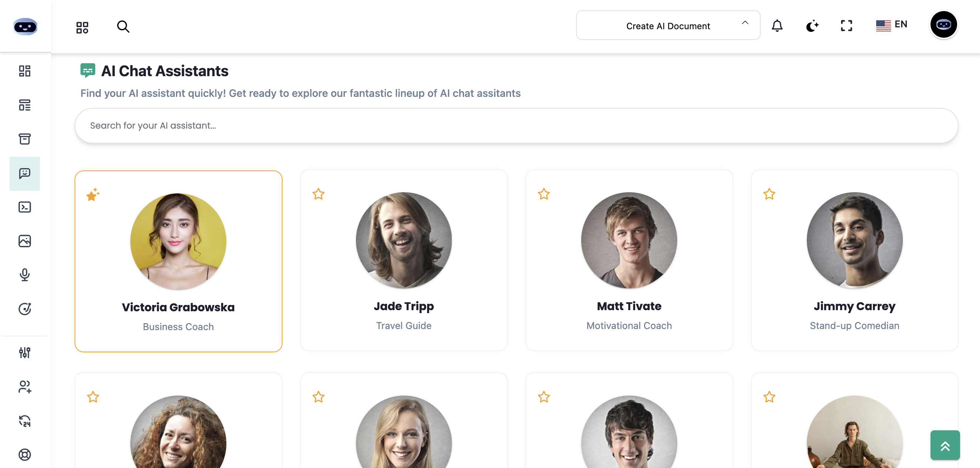
Task: Toggle dark mode with the moon icon
Action: 812,26
